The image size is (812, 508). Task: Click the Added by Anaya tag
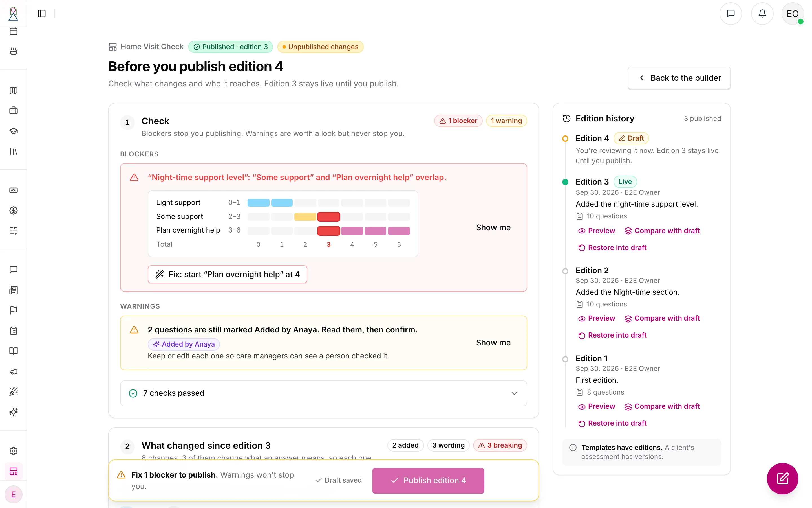[x=184, y=344]
